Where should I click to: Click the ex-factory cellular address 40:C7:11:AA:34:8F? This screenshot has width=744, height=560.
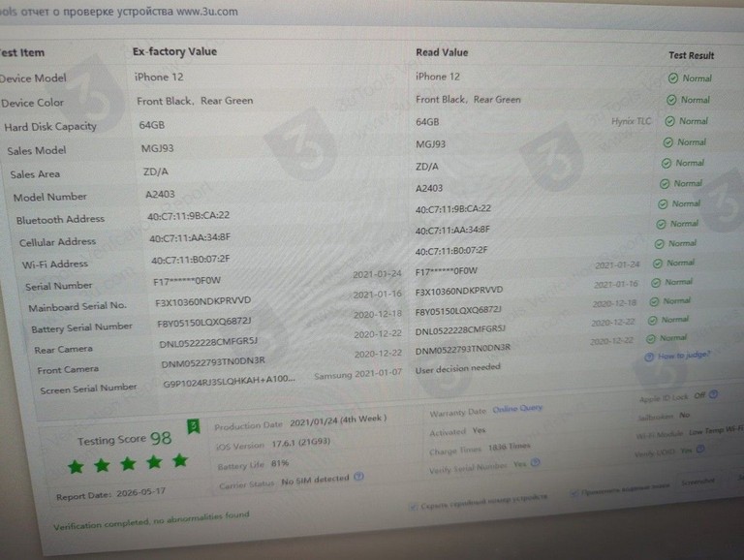[x=190, y=237]
